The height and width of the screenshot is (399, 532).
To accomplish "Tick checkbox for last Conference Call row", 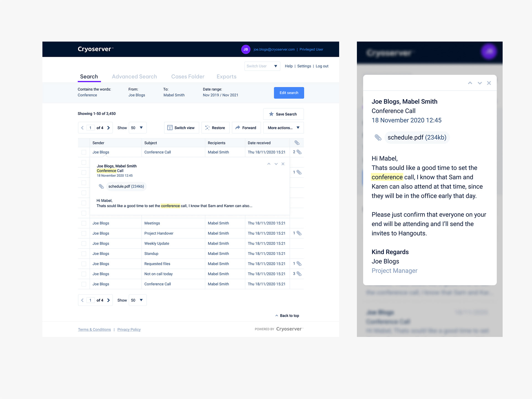I will tap(84, 284).
